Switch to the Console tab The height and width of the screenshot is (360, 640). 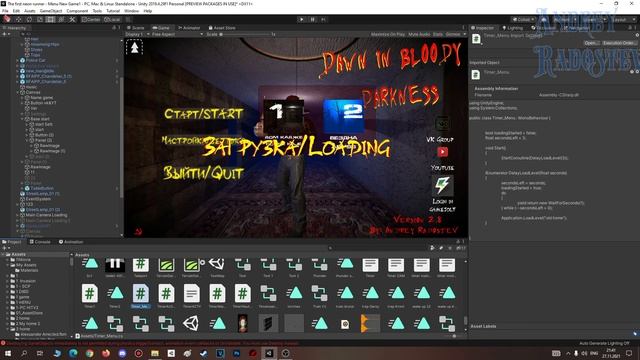(x=40, y=242)
